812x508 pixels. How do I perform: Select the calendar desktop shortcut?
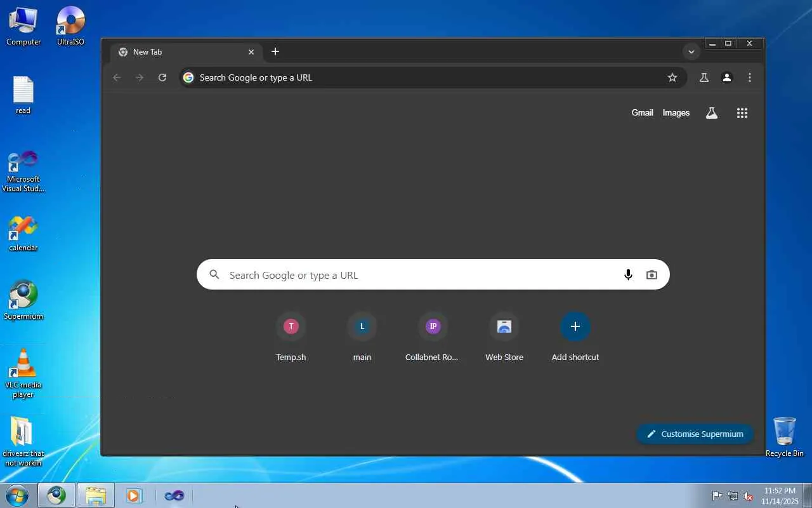click(x=23, y=234)
